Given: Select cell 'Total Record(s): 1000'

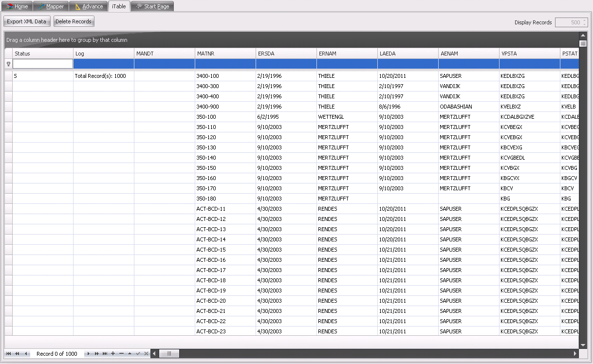Looking at the screenshot, I should tap(104, 76).
